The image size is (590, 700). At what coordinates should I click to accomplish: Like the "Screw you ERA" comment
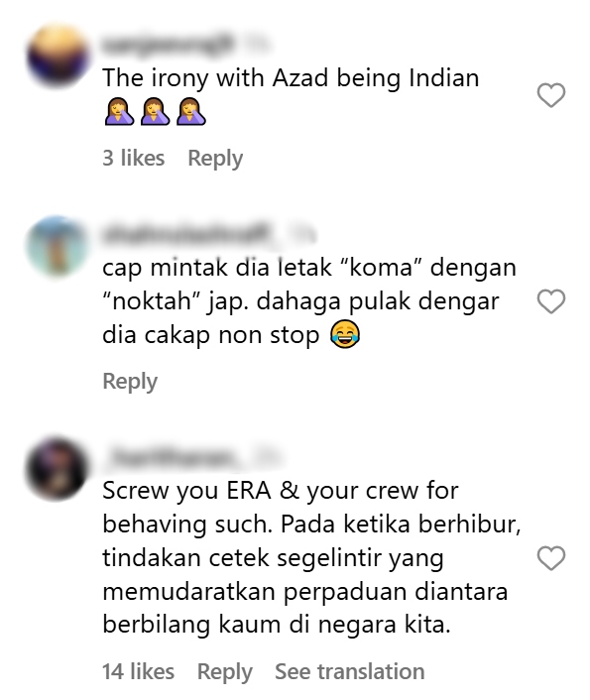[x=550, y=558]
